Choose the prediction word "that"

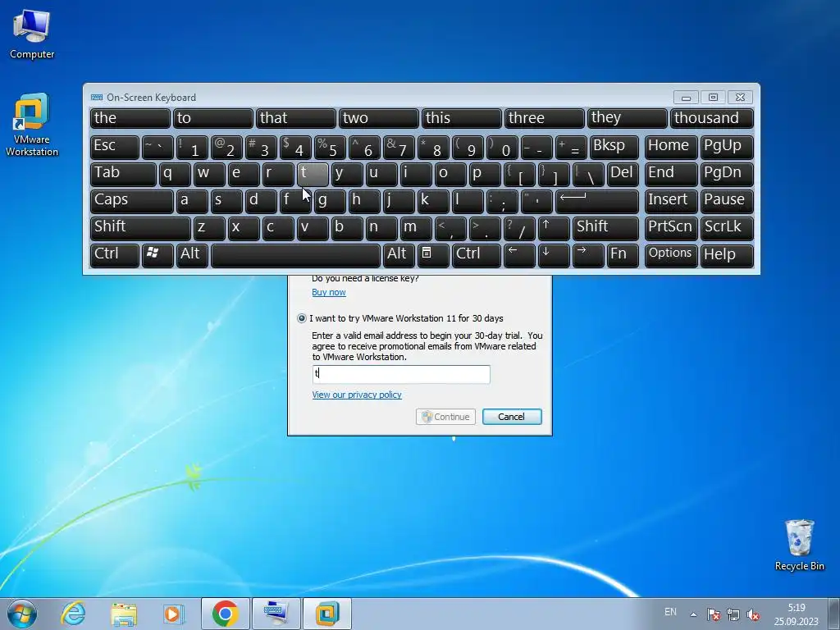(x=295, y=118)
